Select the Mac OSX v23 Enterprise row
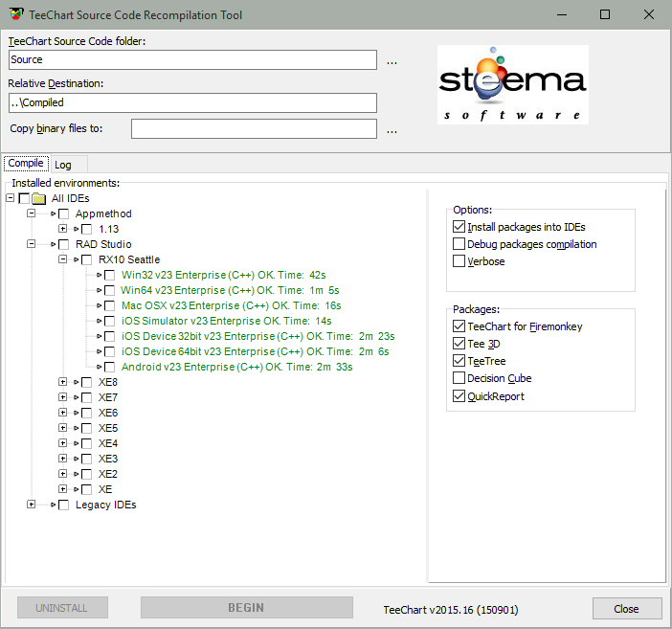 click(231, 305)
